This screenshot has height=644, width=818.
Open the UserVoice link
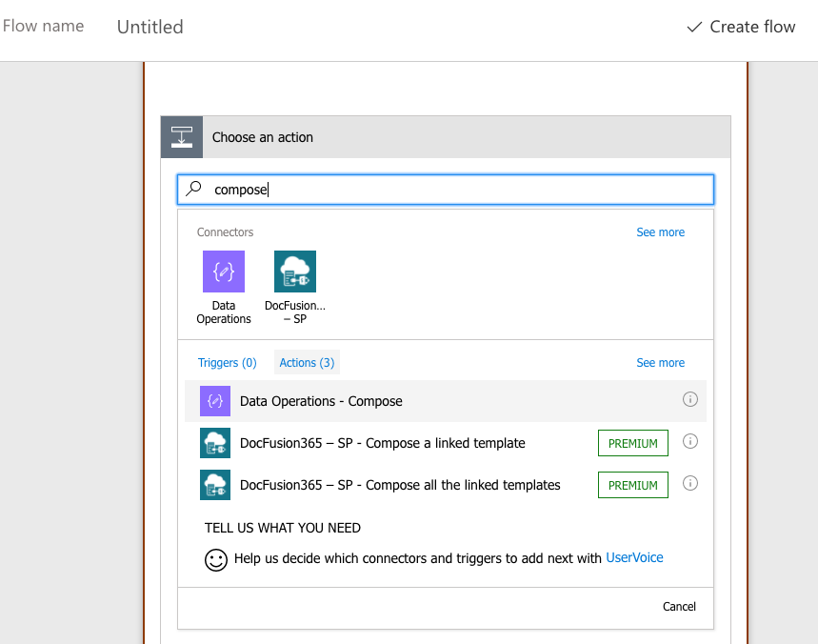pos(634,558)
